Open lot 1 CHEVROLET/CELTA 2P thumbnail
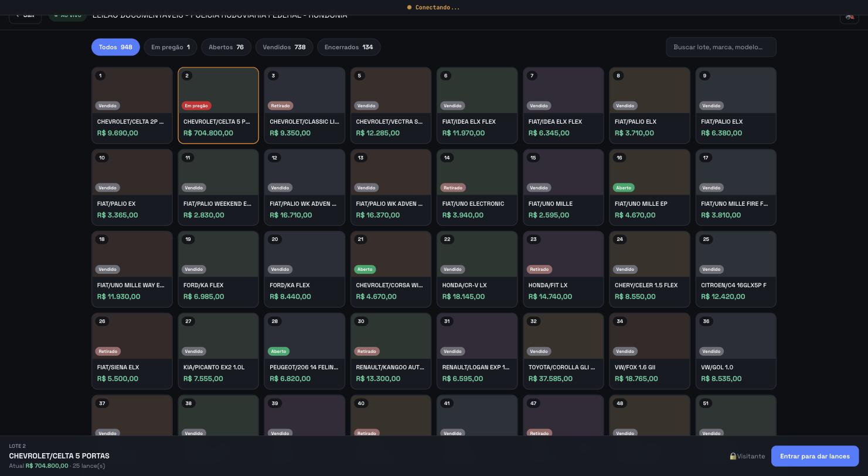The width and height of the screenshot is (868, 476). point(132,90)
